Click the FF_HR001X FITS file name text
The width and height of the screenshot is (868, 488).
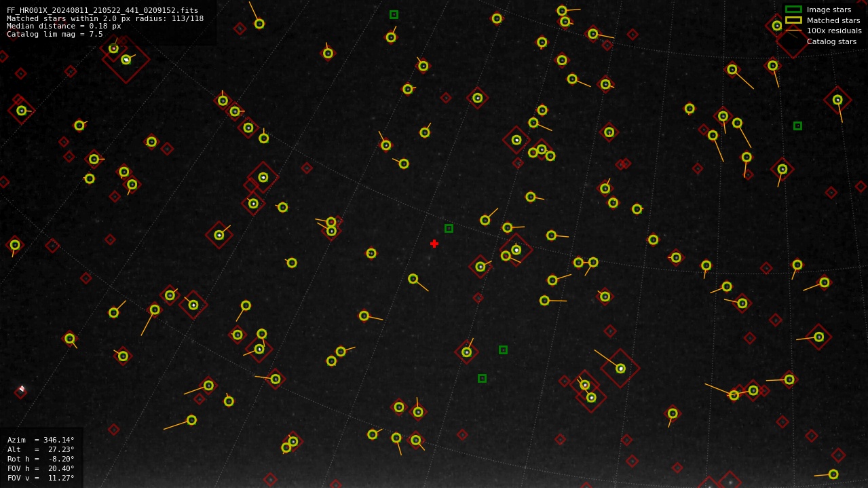click(x=102, y=10)
